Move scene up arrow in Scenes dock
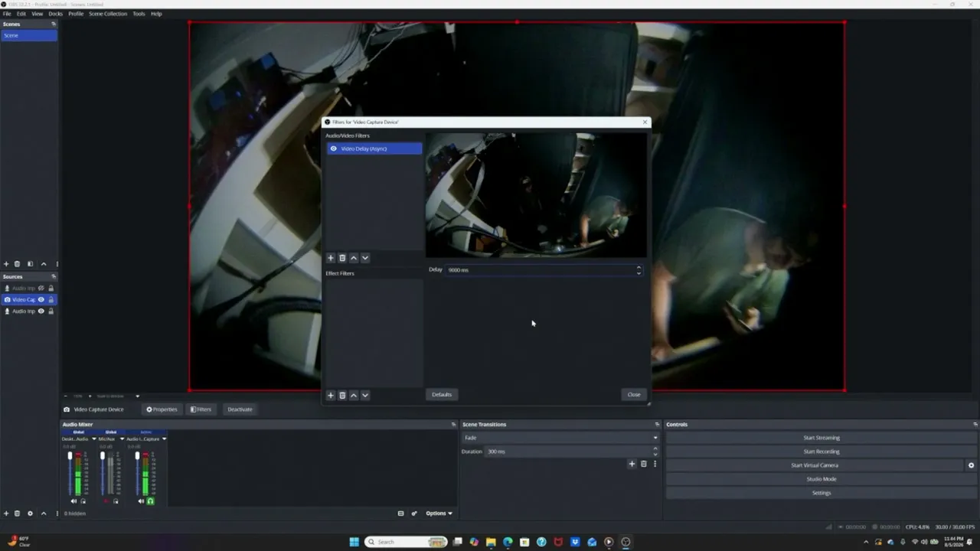The width and height of the screenshot is (980, 551). (43, 264)
